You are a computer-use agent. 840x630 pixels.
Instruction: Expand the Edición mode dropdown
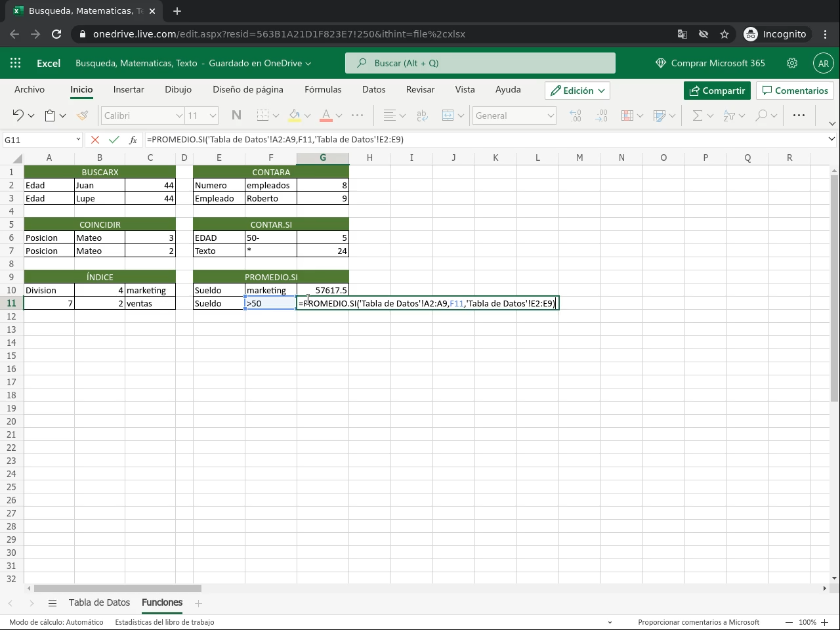point(577,91)
